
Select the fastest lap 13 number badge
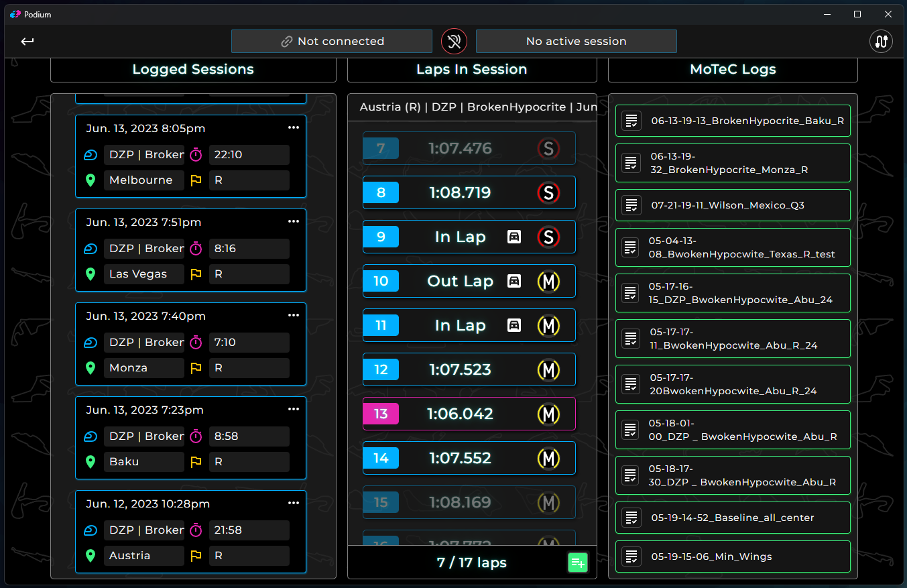point(381,414)
